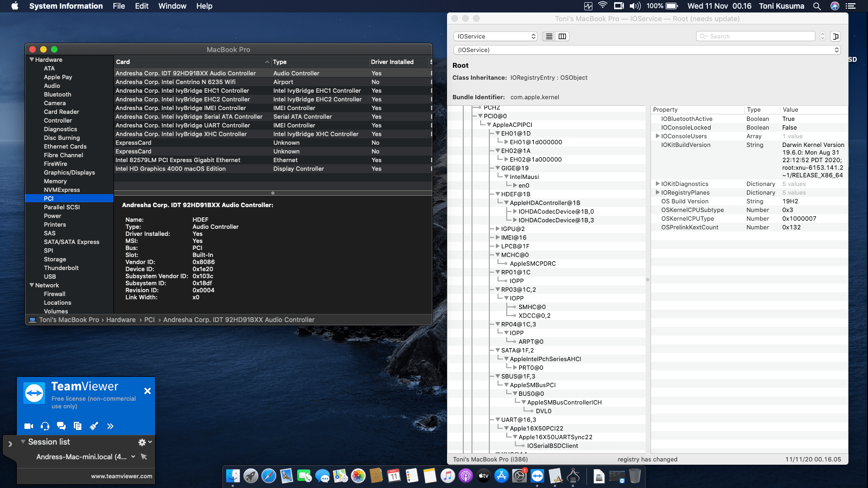Collapse the Hardware section in sidebar

[32, 60]
